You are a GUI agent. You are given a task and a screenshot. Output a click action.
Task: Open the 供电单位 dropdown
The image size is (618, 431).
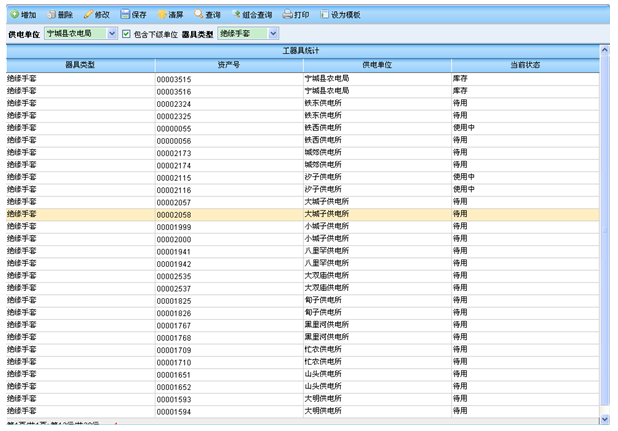[x=111, y=34]
